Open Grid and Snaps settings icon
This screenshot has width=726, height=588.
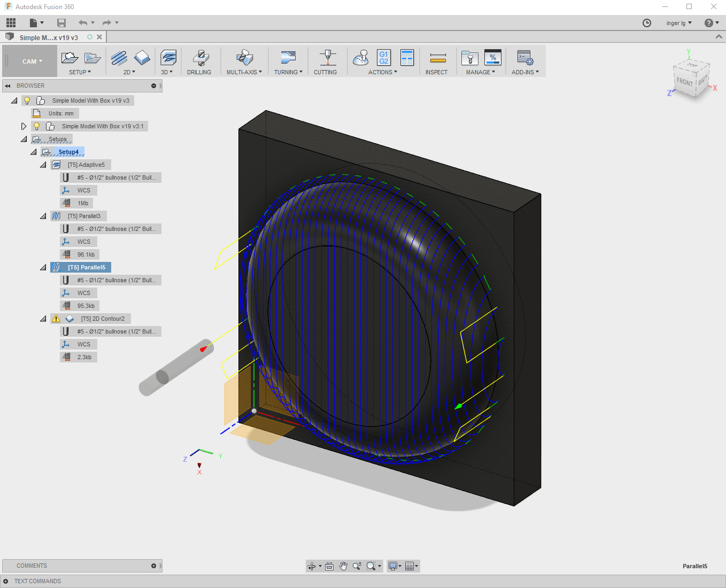pyautogui.click(x=411, y=566)
